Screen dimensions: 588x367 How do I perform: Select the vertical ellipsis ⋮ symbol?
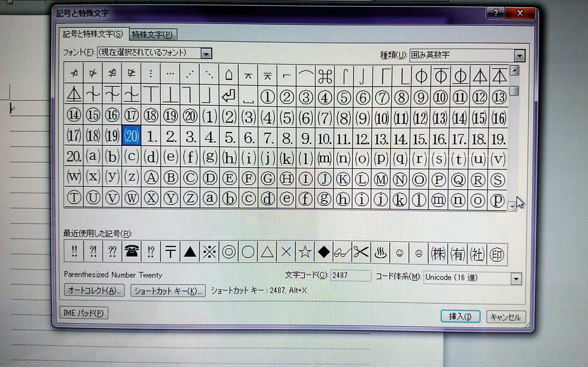pos(151,74)
